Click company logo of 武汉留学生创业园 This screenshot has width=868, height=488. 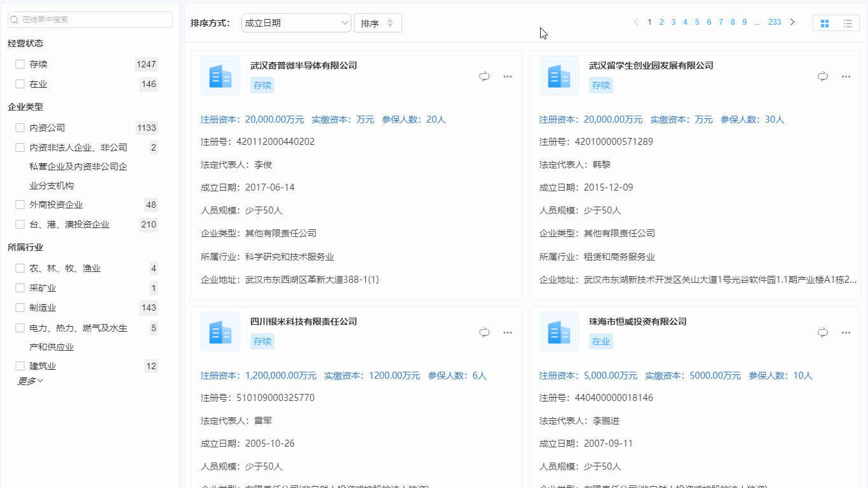559,76
